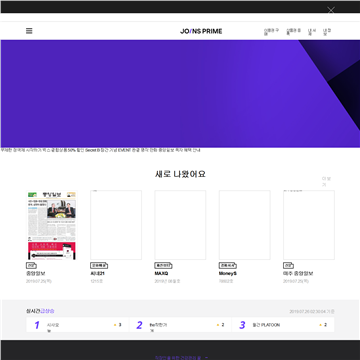Viewport: 360px width, 360px height.
Task: Click the tag icon above 중앙일보 title
Action: [31, 266]
